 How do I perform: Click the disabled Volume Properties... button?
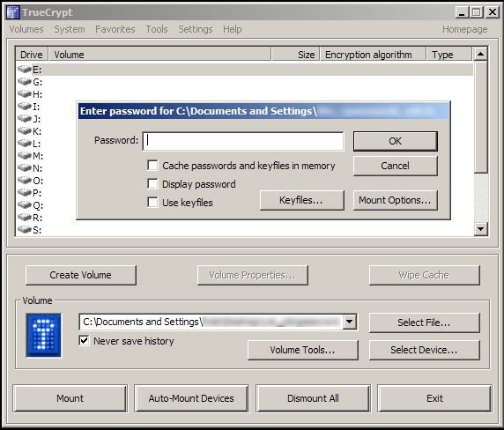tap(253, 275)
